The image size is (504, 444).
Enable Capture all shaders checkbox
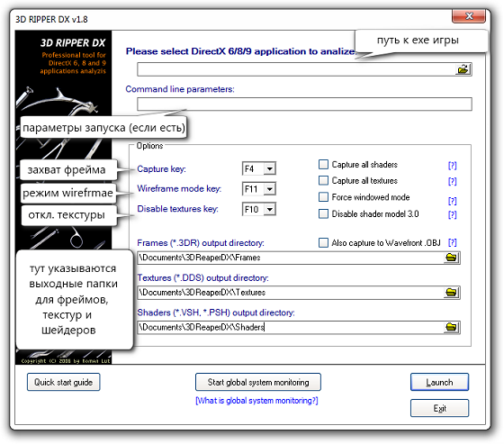tap(323, 165)
